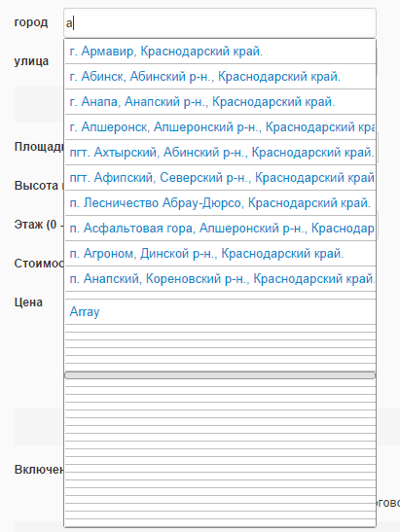Screen dimensions: 400x532
Task: Click the Стоимость label
Action: [39, 264]
